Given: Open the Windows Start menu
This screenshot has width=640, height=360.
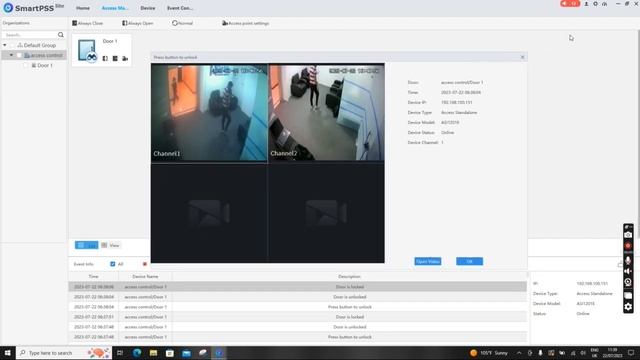Looking at the screenshot, I should (x=7, y=353).
